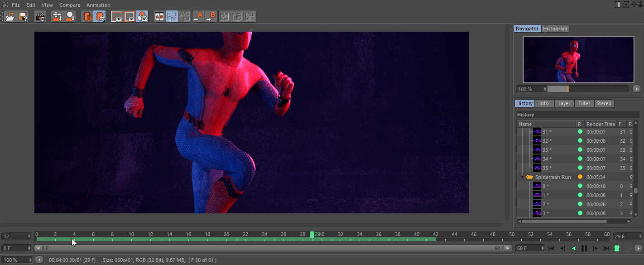Collapse the Spiderman Run folder
The image size is (644, 265).
click(523, 177)
